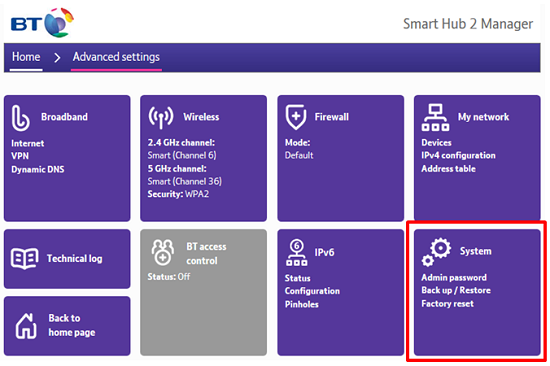Open the Wireless tile title

[x=201, y=117]
